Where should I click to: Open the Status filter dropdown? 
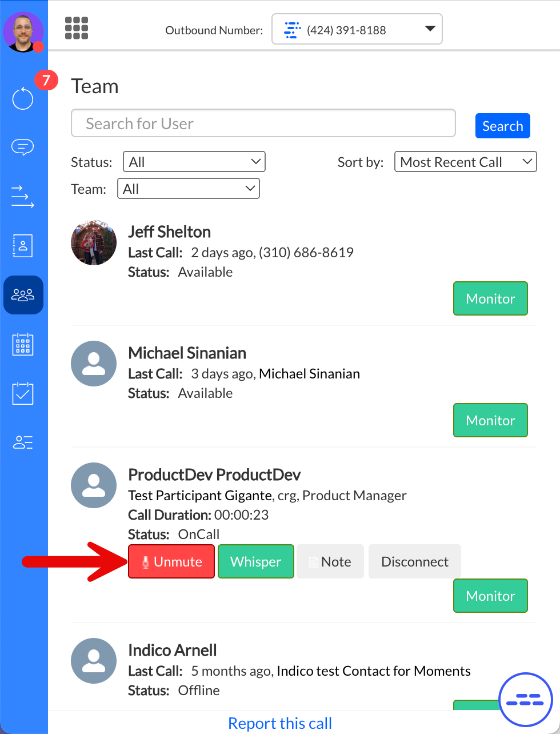point(194,162)
